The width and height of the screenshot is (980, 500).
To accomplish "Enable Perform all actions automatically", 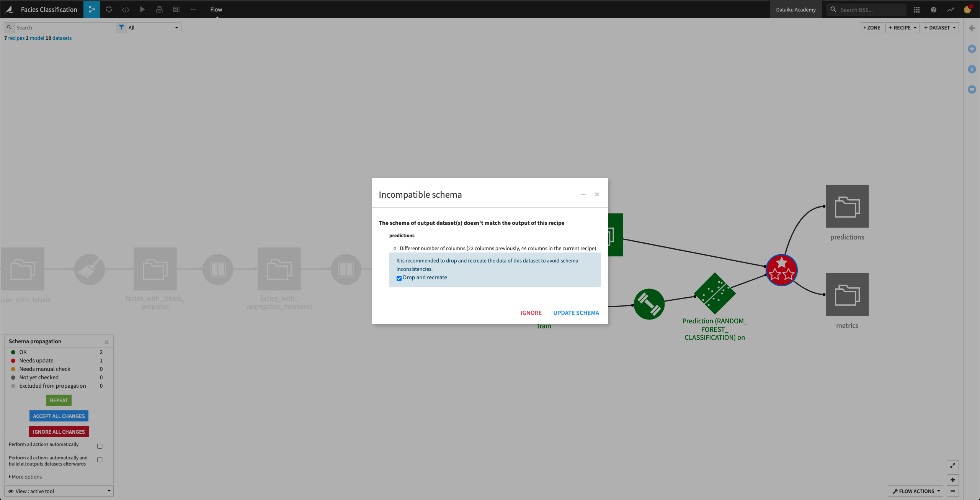I will pyautogui.click(x=100, y=446).
